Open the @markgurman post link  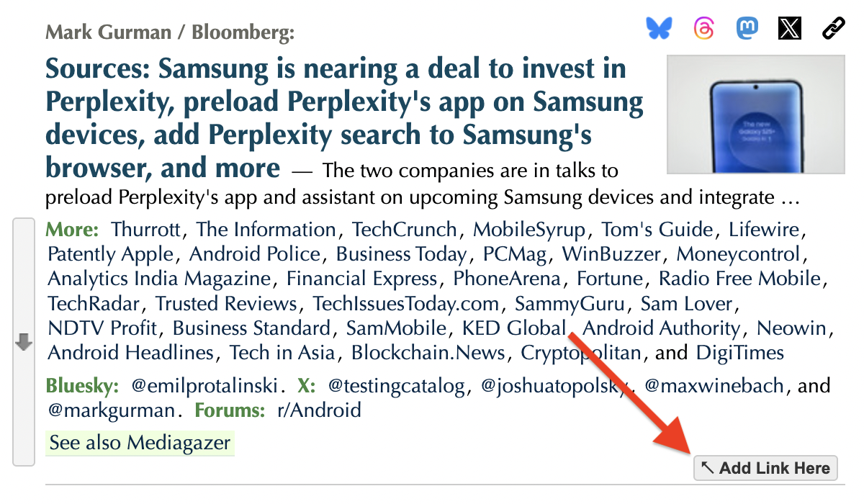click(111, 411)
